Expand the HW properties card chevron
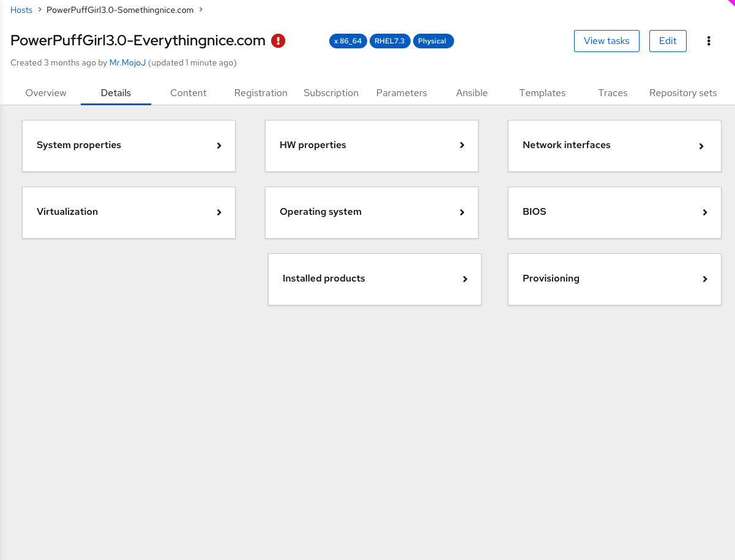Screen dimensions: 735x560 click(x=462, y=146)
